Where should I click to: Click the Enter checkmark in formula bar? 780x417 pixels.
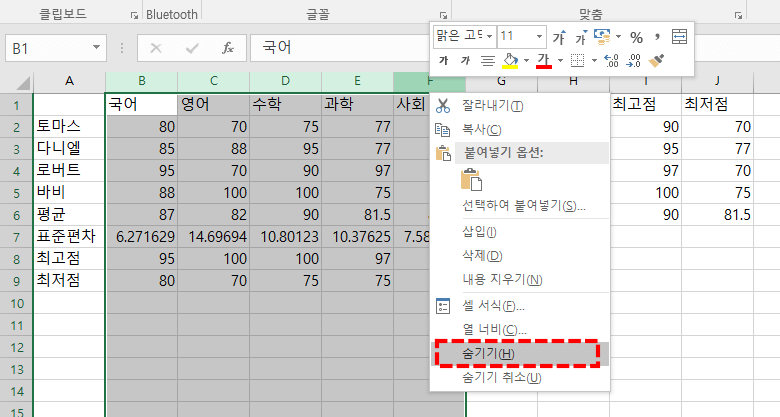click(192, 48)
